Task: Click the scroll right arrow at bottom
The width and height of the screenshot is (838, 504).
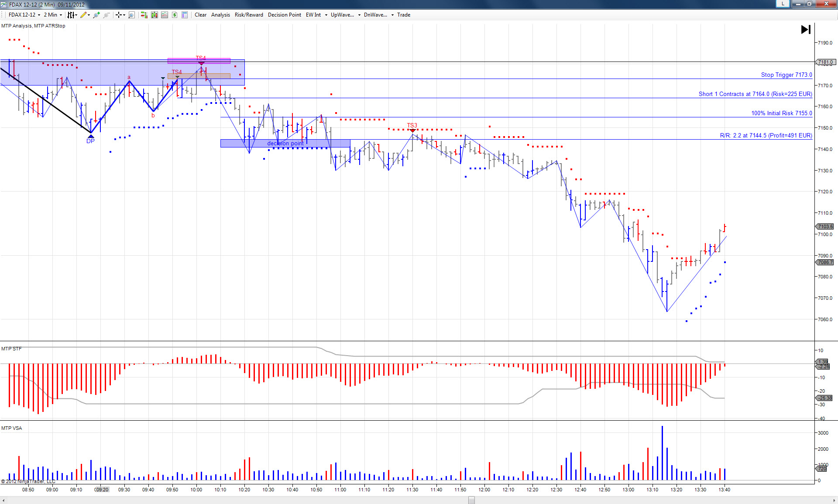Action: click(834, 500)
